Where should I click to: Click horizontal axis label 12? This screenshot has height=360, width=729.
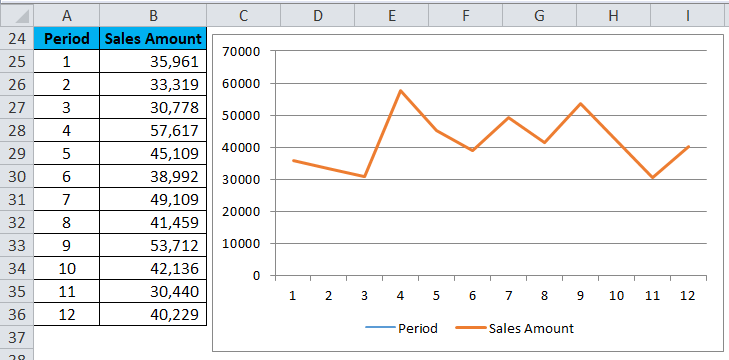[x=689, y=295]
